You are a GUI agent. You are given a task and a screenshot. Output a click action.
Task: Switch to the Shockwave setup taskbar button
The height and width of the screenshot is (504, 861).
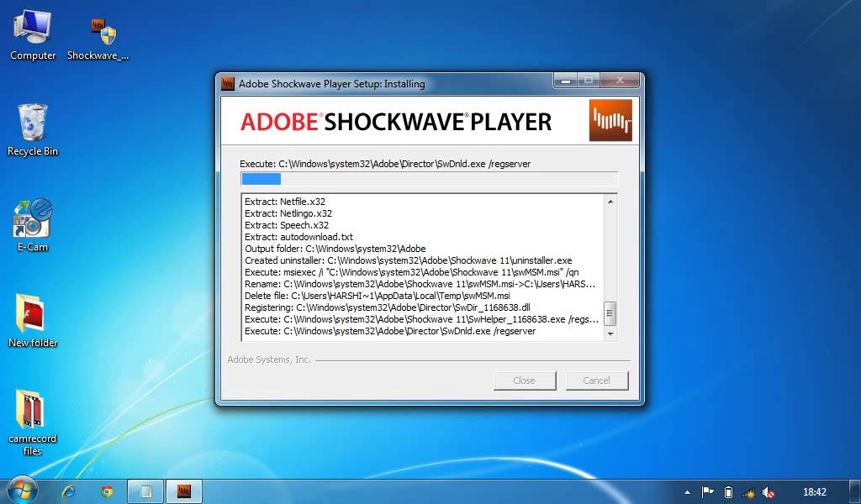(184, 491)
